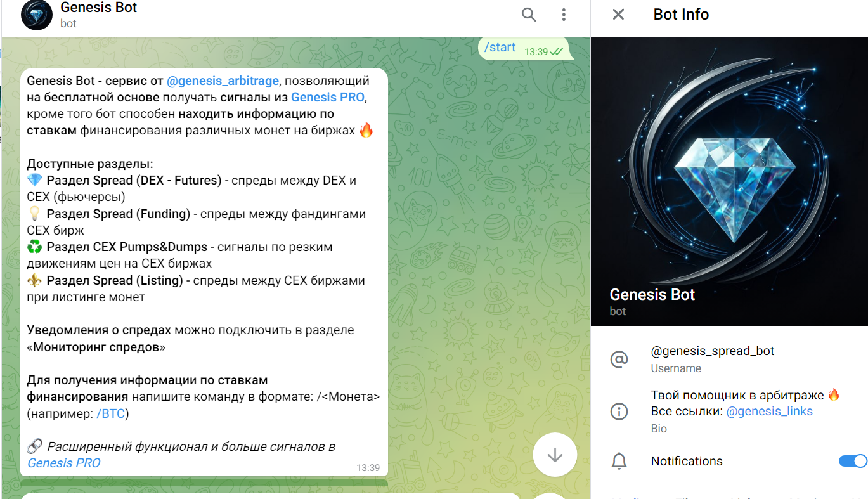
Task: Open the @genesis_arbitrage mention link
Action: click(x=223, y=81)
